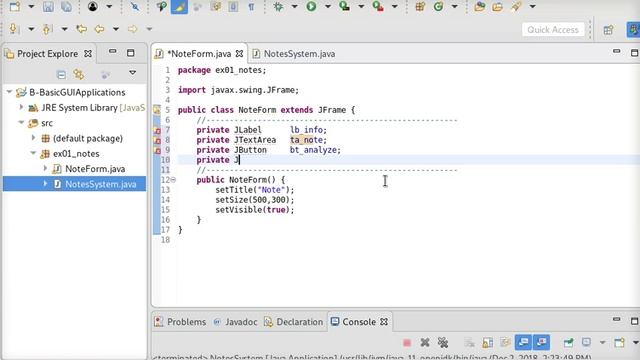Open the Back history dropdown arrow
Viewport: 640px width, 360px height.
(116, 29)
